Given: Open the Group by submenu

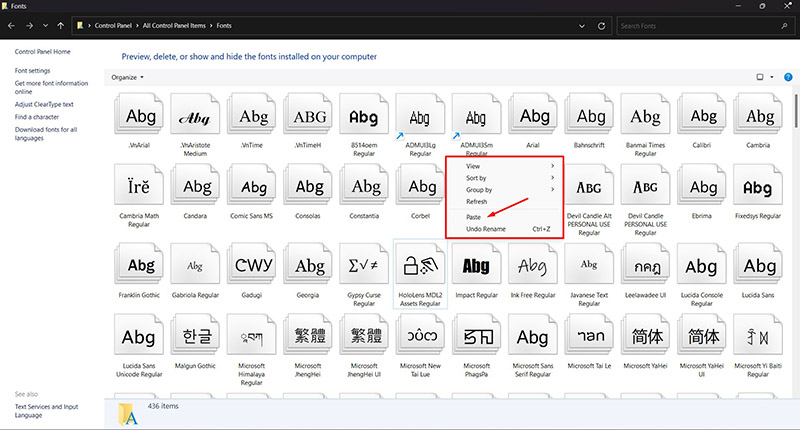Looking at the screenshot, I should pyautogui.click(x=505, y=189).
